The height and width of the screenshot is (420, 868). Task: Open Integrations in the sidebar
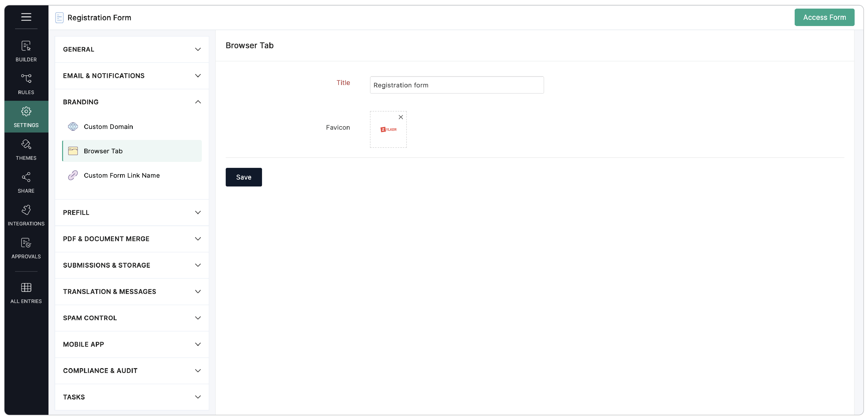tap(26, 215)
